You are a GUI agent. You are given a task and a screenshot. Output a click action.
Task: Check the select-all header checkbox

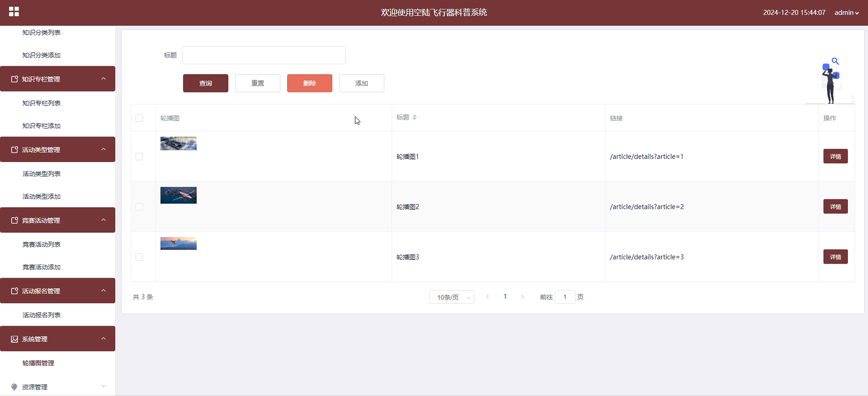[139, 118]
